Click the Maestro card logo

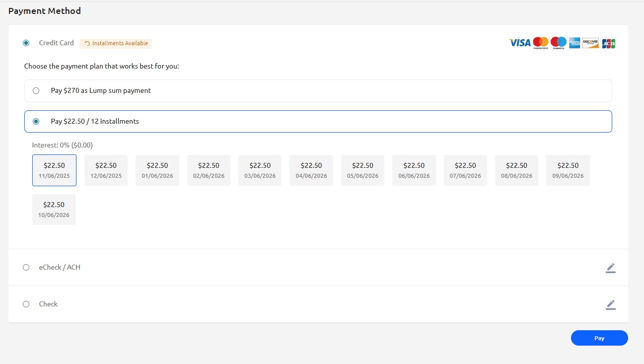558,43
